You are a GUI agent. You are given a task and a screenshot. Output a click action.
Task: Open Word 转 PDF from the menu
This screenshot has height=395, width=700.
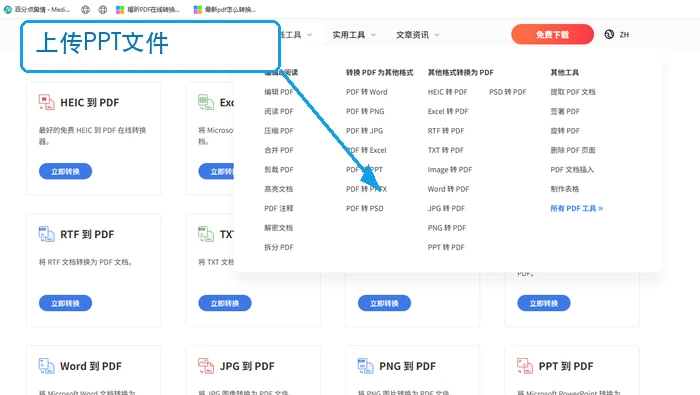pyautogui.click(x=448, y=189)
